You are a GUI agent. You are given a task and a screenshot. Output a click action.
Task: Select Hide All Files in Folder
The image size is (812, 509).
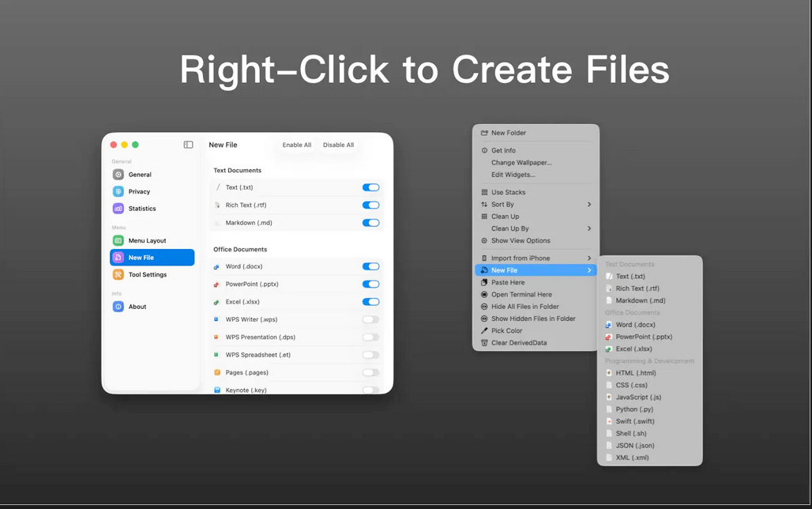point(524,307)
